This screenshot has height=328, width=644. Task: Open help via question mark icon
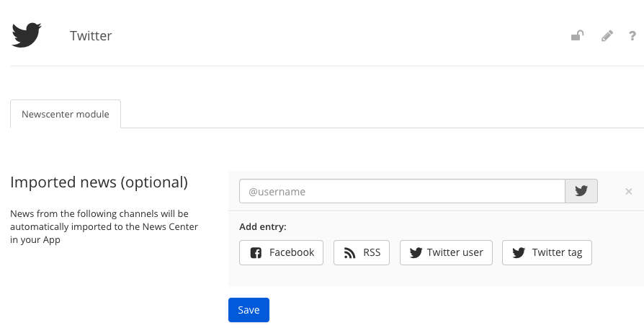(x=632, y=36)
